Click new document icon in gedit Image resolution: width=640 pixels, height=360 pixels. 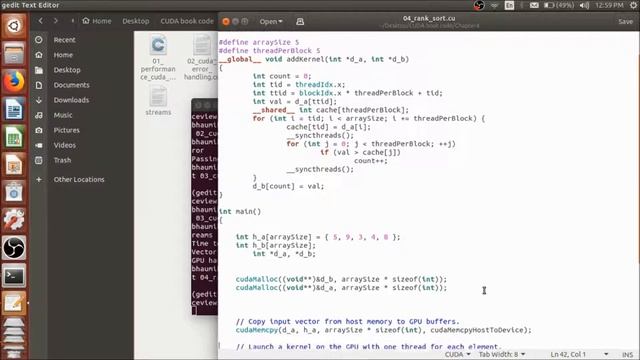(x=300, y=22)
